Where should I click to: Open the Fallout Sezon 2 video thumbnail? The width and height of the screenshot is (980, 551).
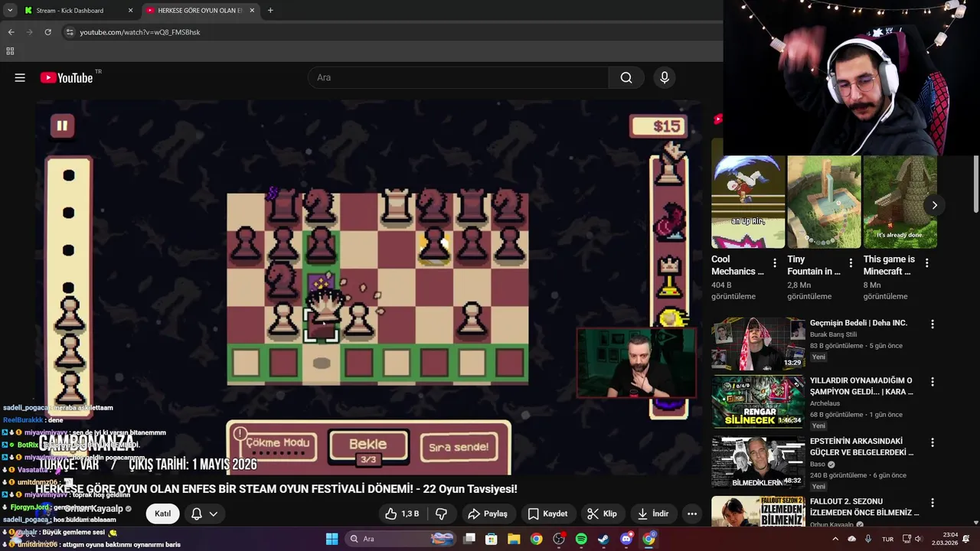pos(759,511)
